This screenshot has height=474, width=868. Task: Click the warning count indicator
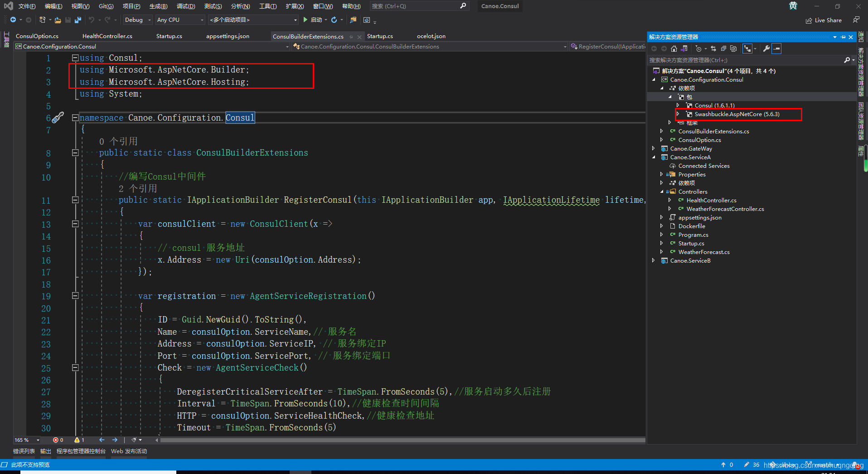click(79, 440)
